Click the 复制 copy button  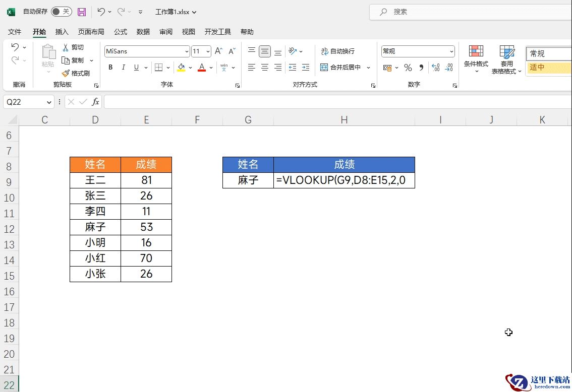(73, 60)
